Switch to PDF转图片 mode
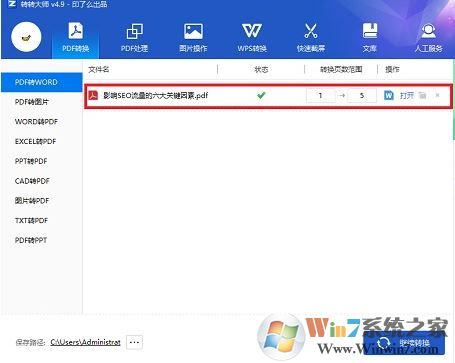 [x=32, y=102]
